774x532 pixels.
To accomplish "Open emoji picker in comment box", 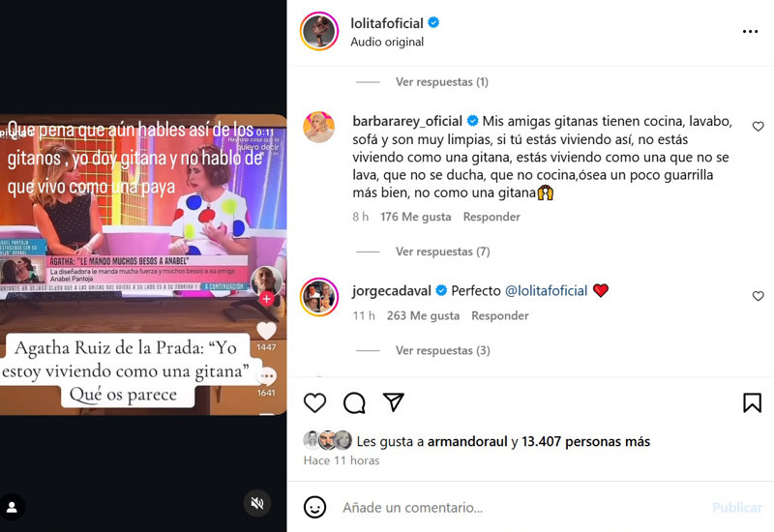I will [x=315, y=507].
